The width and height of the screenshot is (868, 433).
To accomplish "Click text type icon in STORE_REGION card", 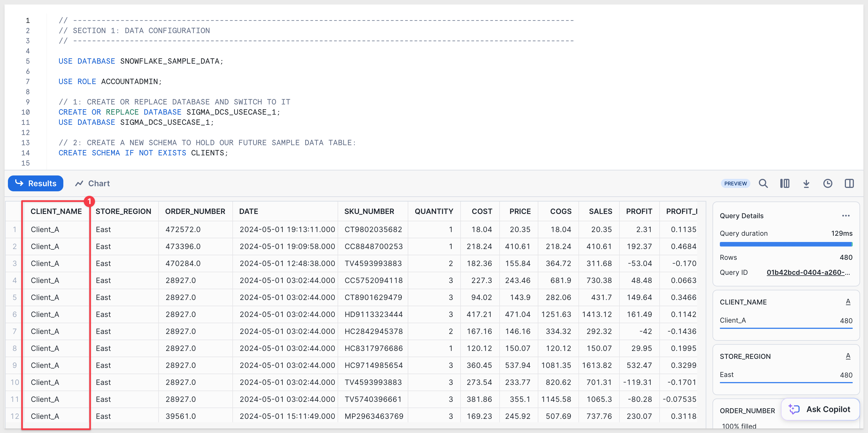I will point(848,356).
